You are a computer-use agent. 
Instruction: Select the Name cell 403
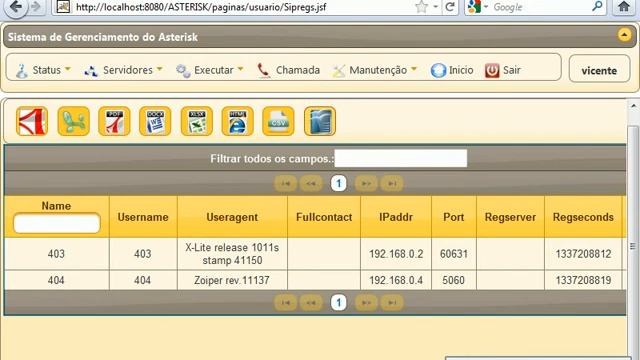pyautogui.click(x=56, y=254)
